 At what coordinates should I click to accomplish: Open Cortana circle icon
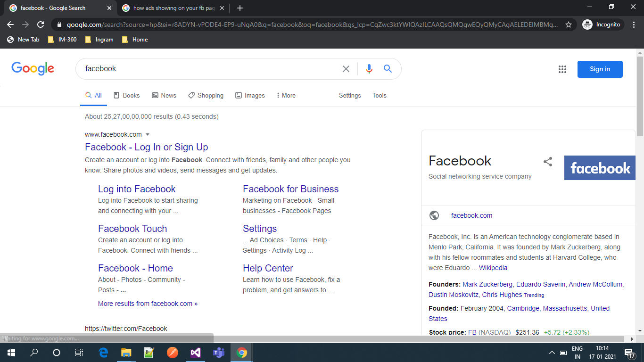click(x=57, y=353)
